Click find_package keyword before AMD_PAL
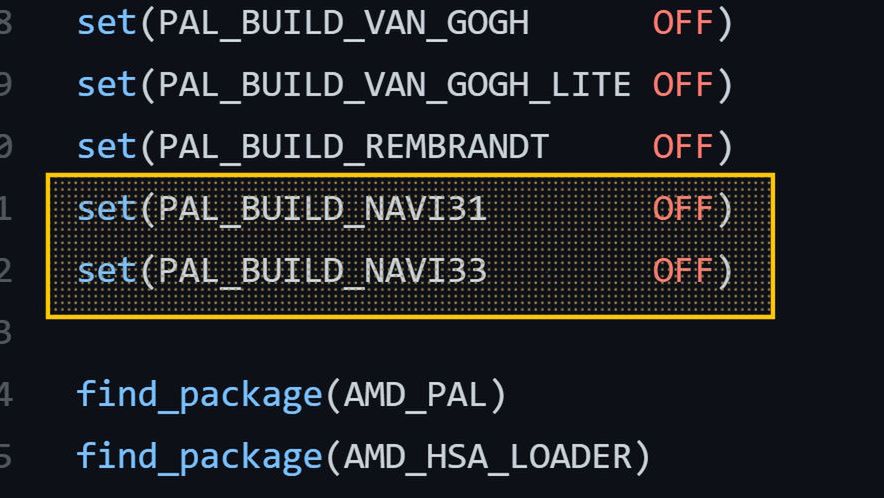This screenshot has width=884, height=498. point(198,394)
